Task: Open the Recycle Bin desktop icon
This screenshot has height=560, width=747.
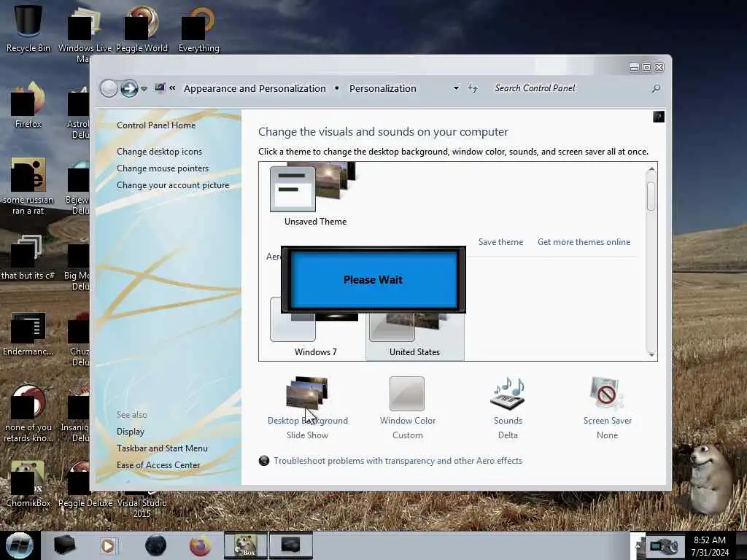Action: point(28,28)
